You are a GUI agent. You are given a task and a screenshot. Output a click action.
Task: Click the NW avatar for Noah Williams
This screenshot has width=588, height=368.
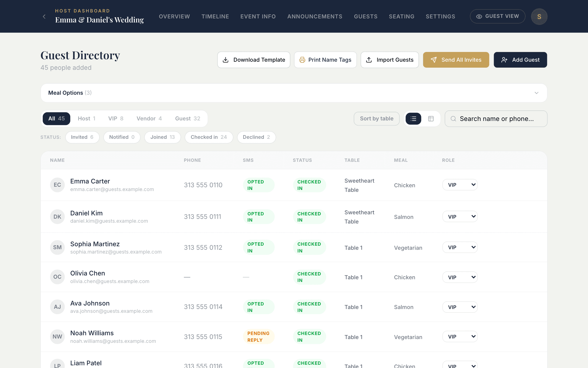(x=57, y=337)
